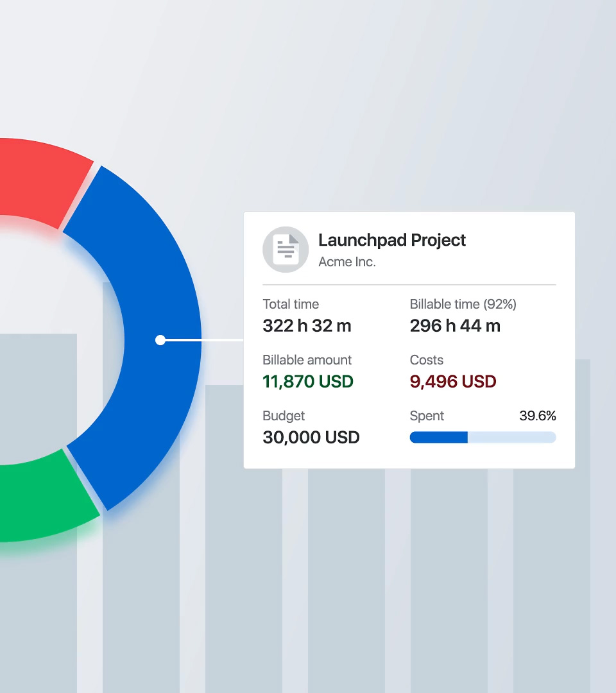
Task: Click the red 9,496 USD costs value
Action: coord(453,382)
